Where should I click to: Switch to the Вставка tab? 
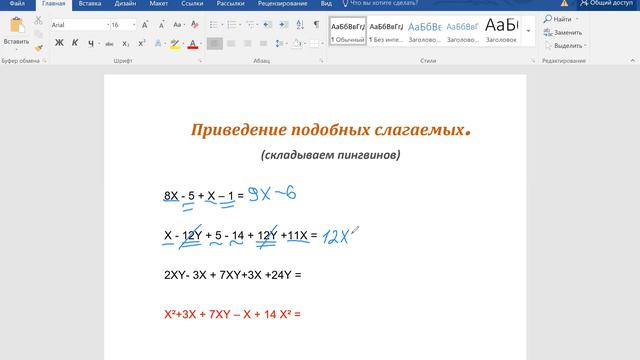(90, 3)
